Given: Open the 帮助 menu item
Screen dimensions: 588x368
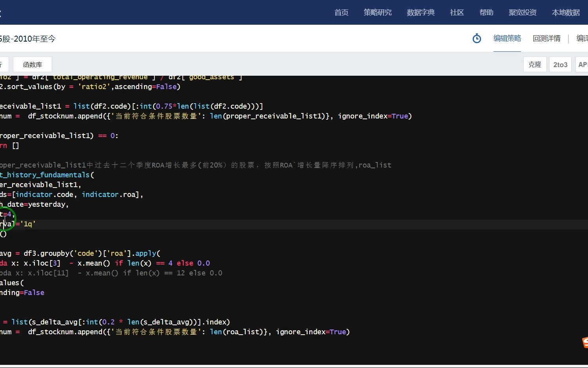Looking at the screenshot, I should pyautogui.click(x=486, y=13).
